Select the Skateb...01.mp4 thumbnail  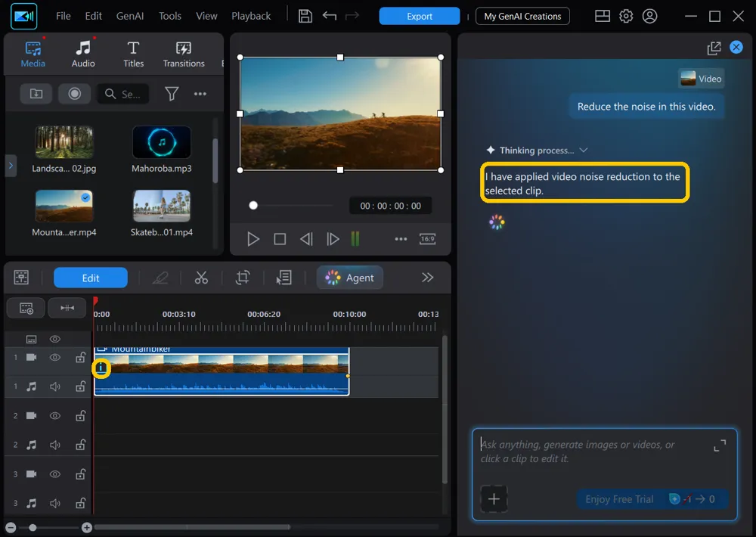[162, 206]
